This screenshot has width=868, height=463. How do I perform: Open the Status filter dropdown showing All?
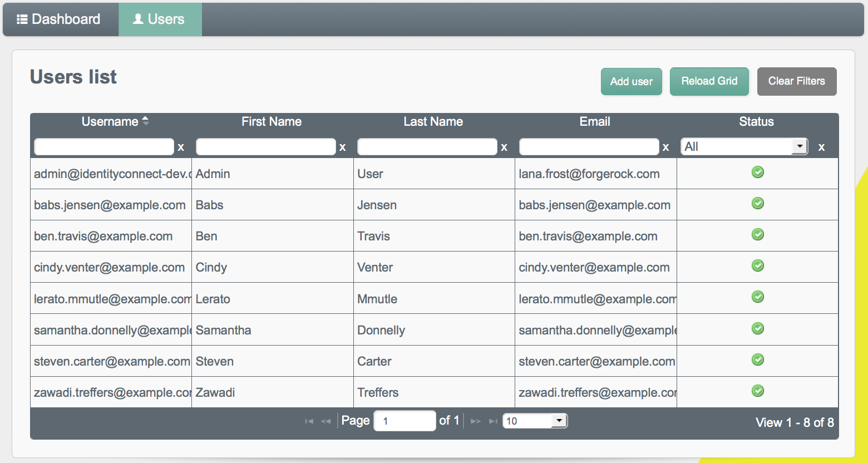click(x=744, y=146)
